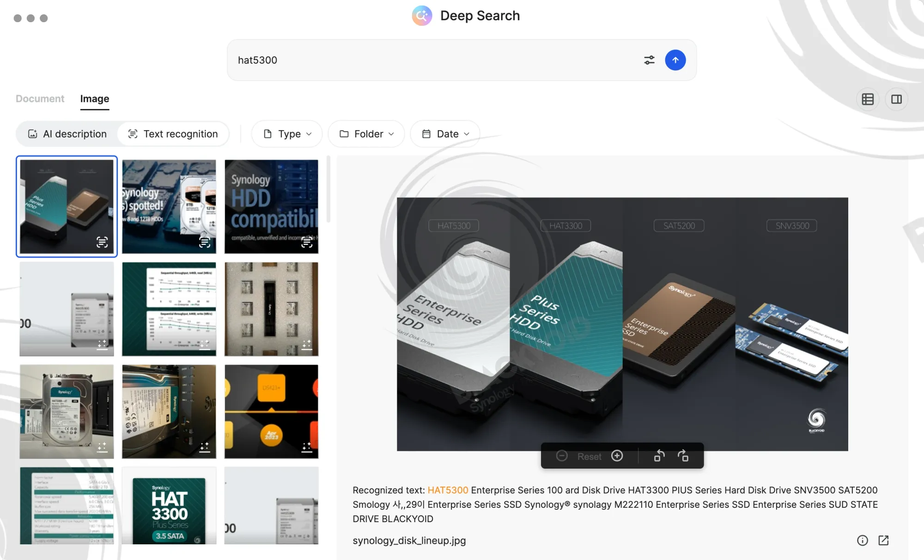Viewport: 924px width, 560px height.
Task: Toggle the Text recognition filter
Action: click(x=173, y=134)
